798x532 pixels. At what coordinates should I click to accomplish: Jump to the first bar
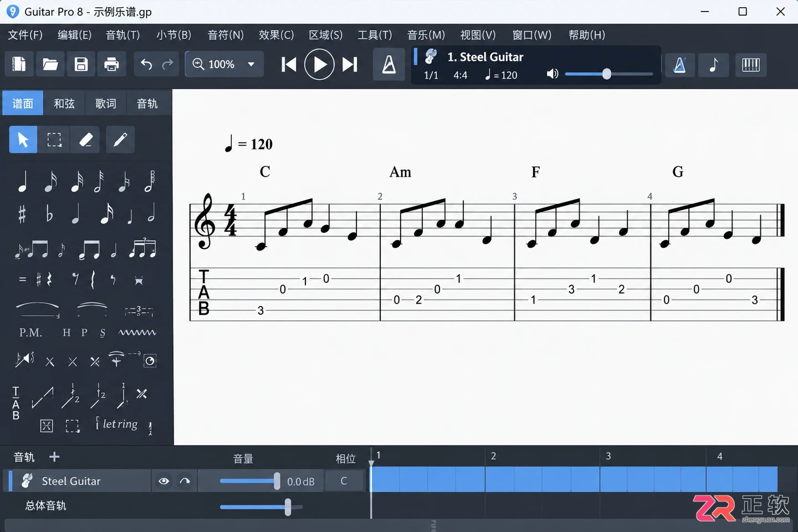click(x=289, y=65)
